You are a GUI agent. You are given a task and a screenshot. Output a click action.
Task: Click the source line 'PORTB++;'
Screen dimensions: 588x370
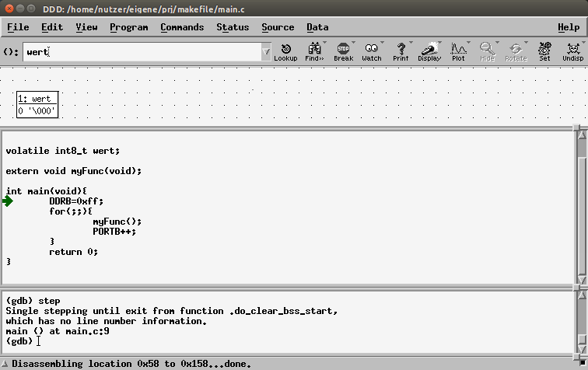coord(114,232)
